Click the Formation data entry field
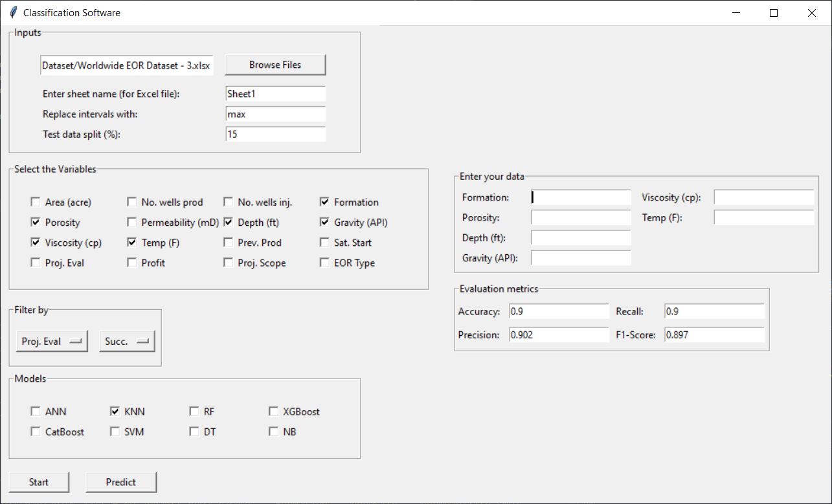Image resolution: width=832 pixels, height=504 pixels. click(580, 197)
